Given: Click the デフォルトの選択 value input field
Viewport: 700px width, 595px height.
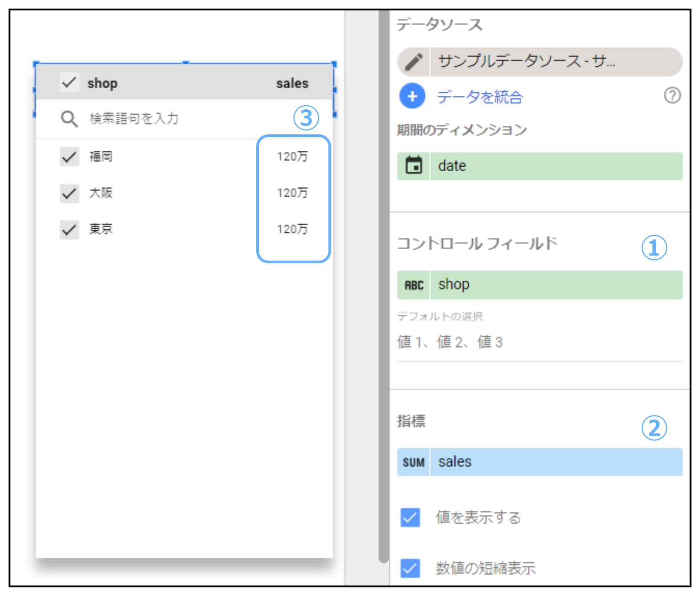Looking at the screenshot, I should pyautogui.click(x=539, y=342).
